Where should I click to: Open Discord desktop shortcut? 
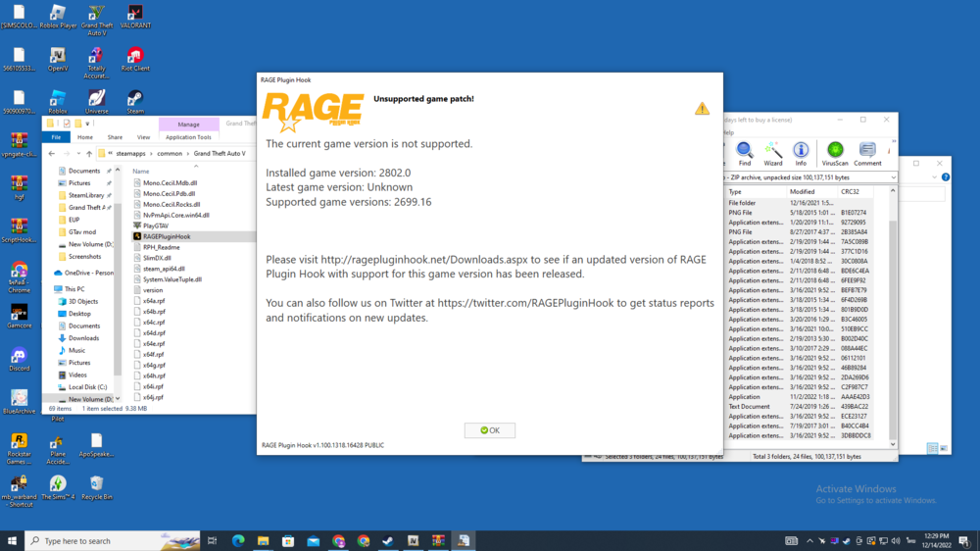tap(19, 359)
